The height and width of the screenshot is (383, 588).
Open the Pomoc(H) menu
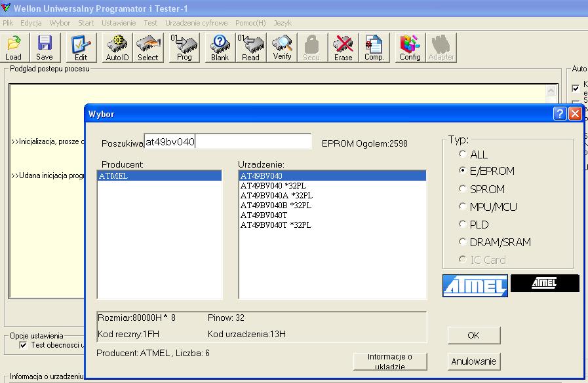(x=250, y=23)
